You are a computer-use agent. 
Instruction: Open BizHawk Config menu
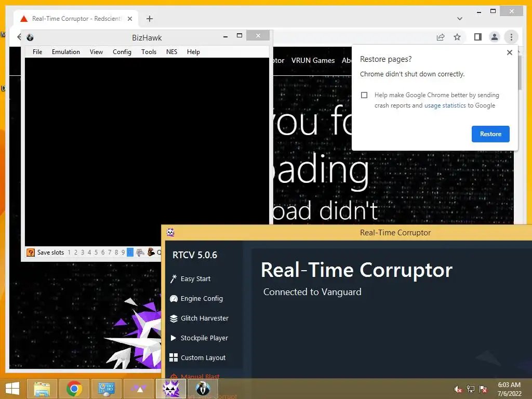[122, 52]
